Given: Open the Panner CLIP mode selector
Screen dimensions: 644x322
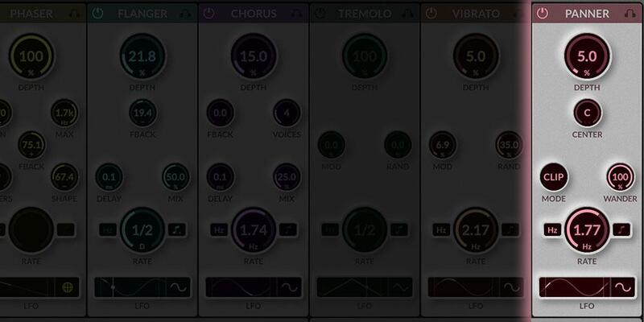Looking at the screenshot, I should click(x=554, y=176).
